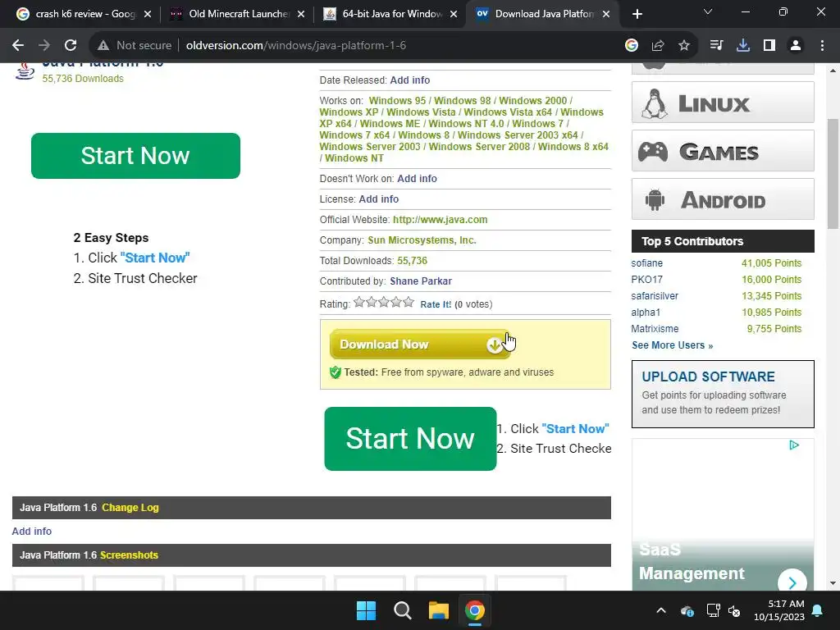
Task: Click the Java coffee cup logo
Action: pyautogui.click(x=25, y=71)
